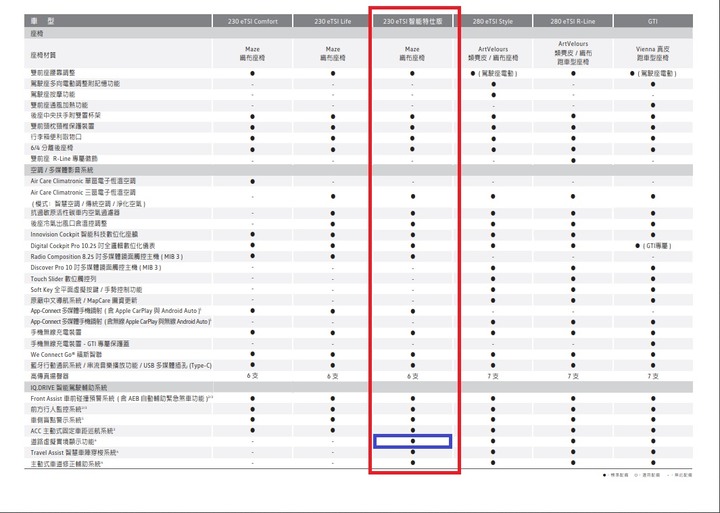Click the 'Radio Composition 8.25' row label
Viewport: 720px width, 513px height.
click(x=107, y=256)
